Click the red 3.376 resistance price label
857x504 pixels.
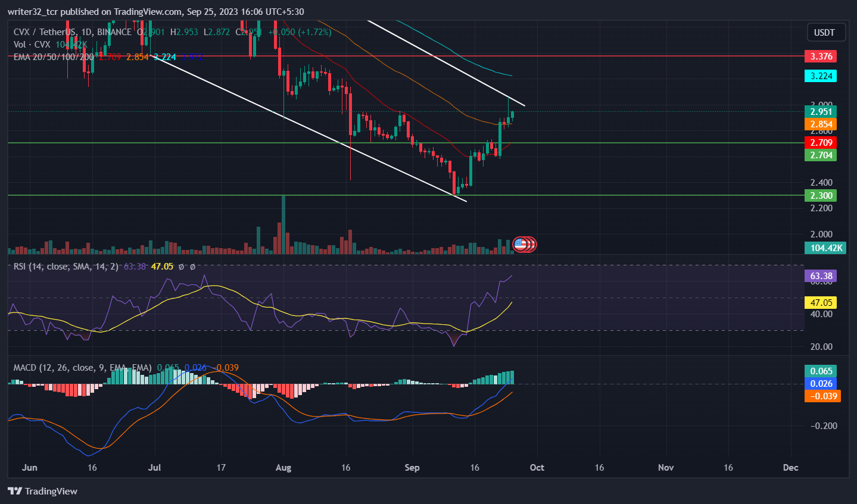(x=821, y=57)
